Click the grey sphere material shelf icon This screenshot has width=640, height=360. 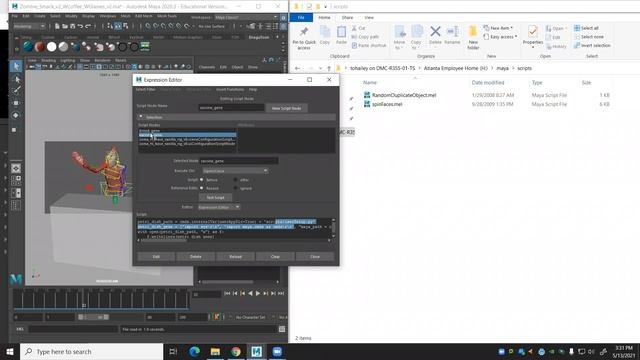tap(63, 47)
